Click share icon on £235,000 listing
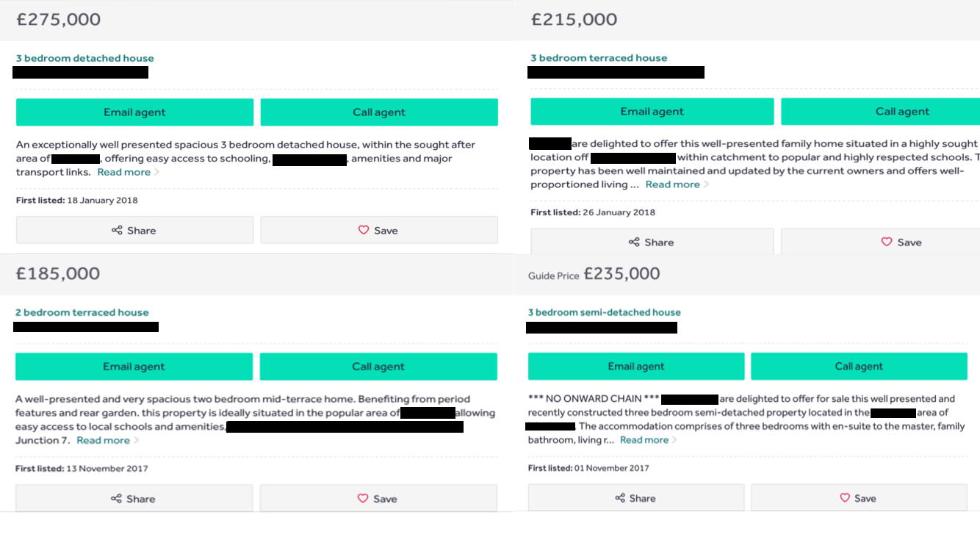Image resolution: width=980 pixels, height=551 pixels. (620, 498)
